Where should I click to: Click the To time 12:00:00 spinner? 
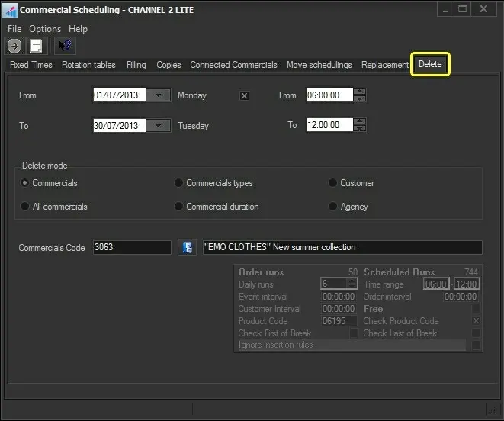coord(360,125)
